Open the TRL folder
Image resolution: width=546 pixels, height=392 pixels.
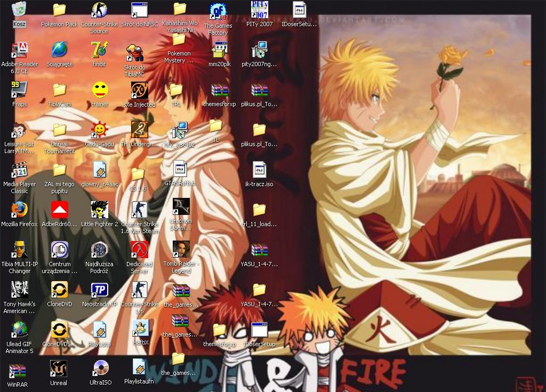(x=176, y=90)
